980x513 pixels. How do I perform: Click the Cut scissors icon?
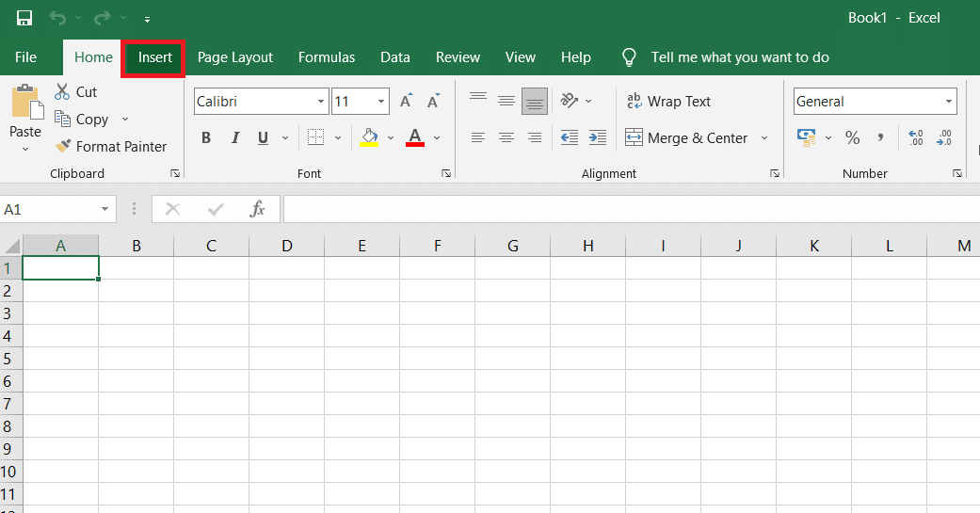point(62,92)
